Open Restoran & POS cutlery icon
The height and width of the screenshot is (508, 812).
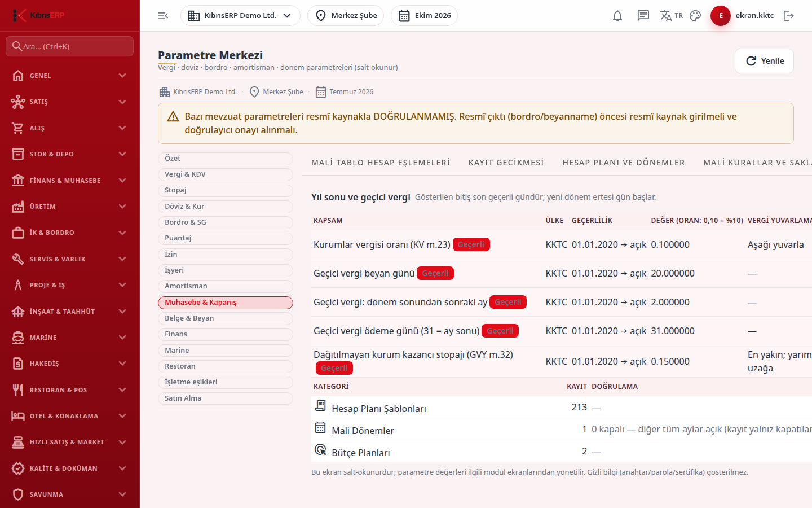point(18,390)
